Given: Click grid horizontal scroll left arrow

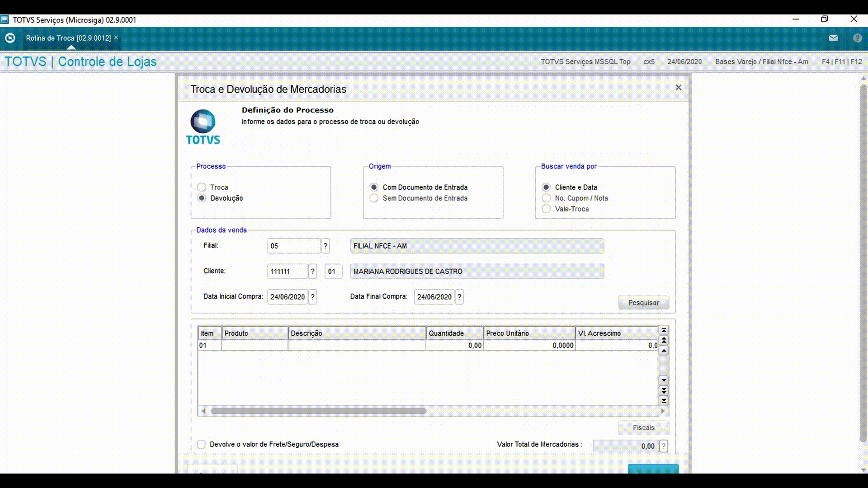Looking at the screenshot, I should (203, 411).
